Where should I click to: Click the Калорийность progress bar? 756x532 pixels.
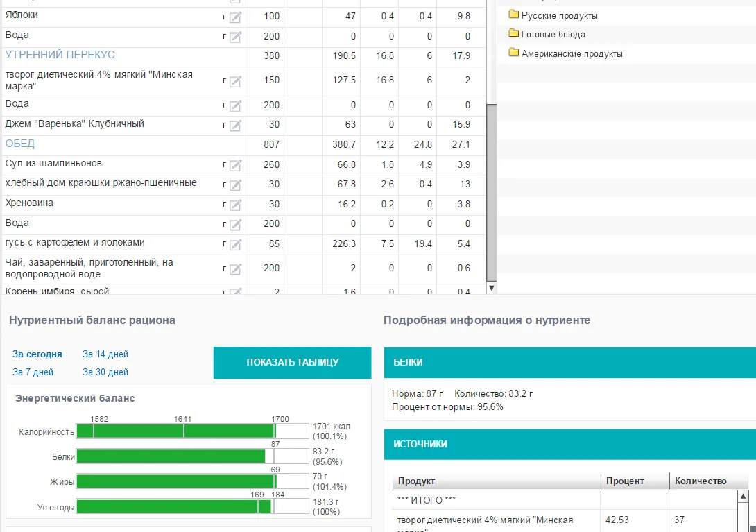[x=192, y=431]
